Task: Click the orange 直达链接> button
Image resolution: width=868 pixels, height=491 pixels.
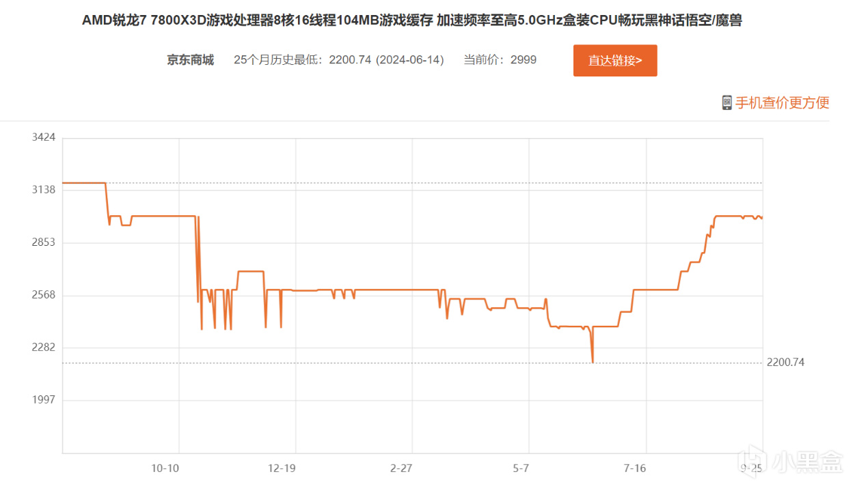Action: click(x=615, y=61)
